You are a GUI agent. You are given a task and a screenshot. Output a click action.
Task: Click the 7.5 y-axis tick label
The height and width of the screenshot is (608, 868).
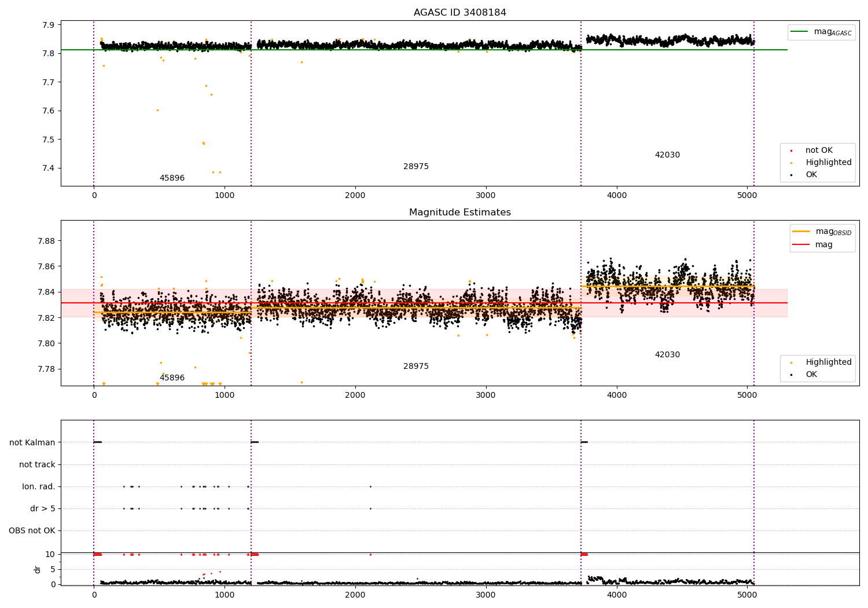[48, 140]
